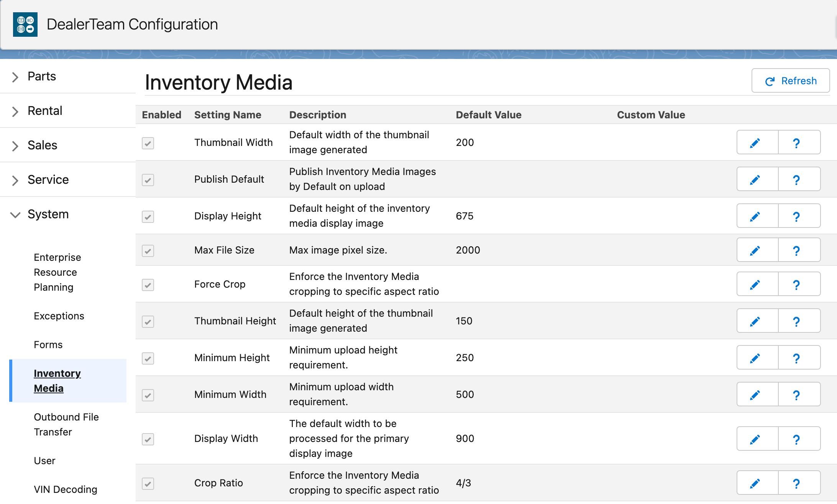Edit the Minimum Width setting
This screenshot has width=837, height=504.
(757, 394)
